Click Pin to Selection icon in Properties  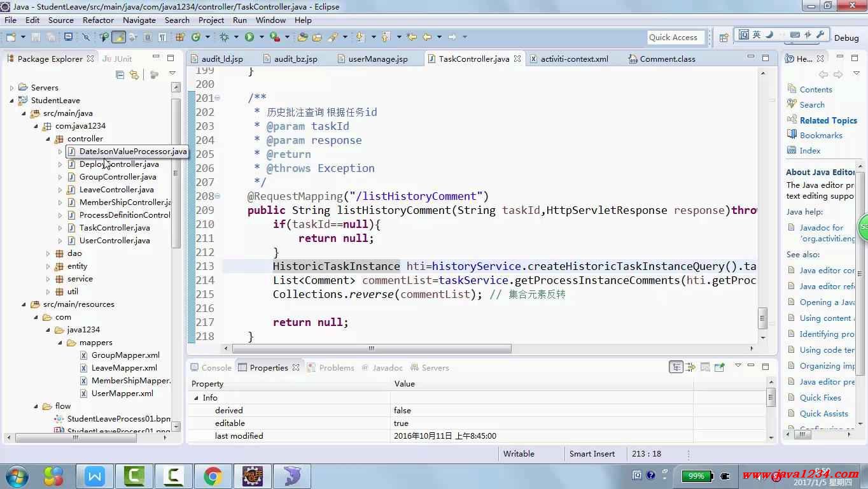(720, 367)
